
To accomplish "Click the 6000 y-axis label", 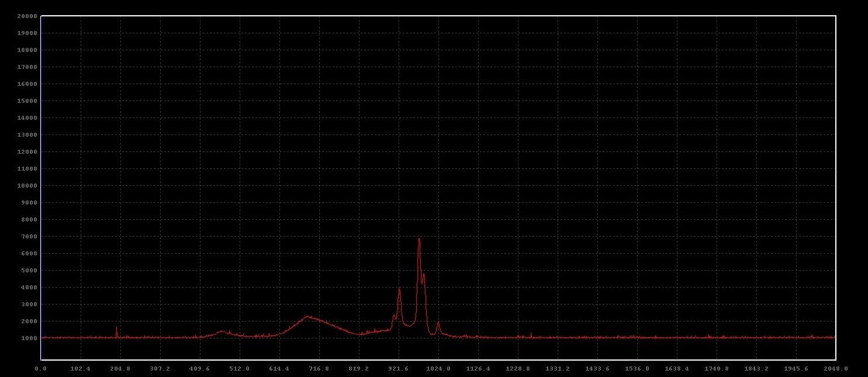I will coord(29,254).
